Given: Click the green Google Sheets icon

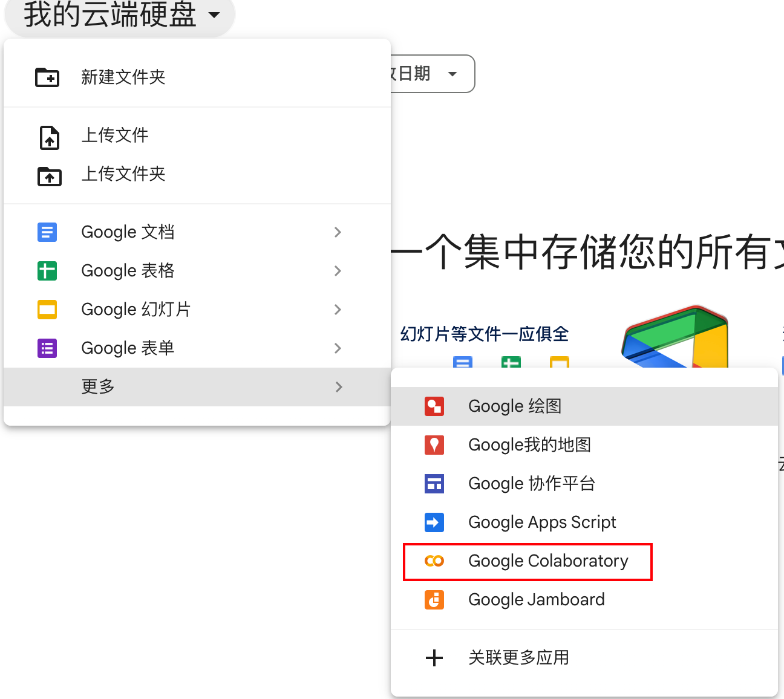Looking at the screenshot, I should coord(47,271).
